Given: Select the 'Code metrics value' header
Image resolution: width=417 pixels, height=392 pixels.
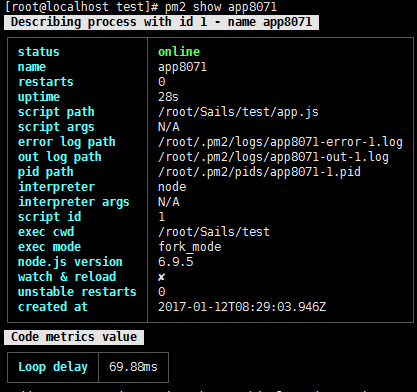Looking at the screenshot, I should pos(74,337).
